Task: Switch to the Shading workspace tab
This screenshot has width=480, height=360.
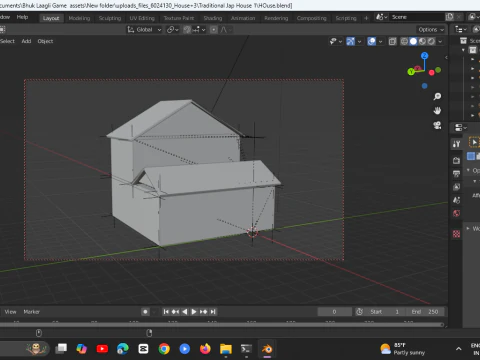Action: coord(213,18)
